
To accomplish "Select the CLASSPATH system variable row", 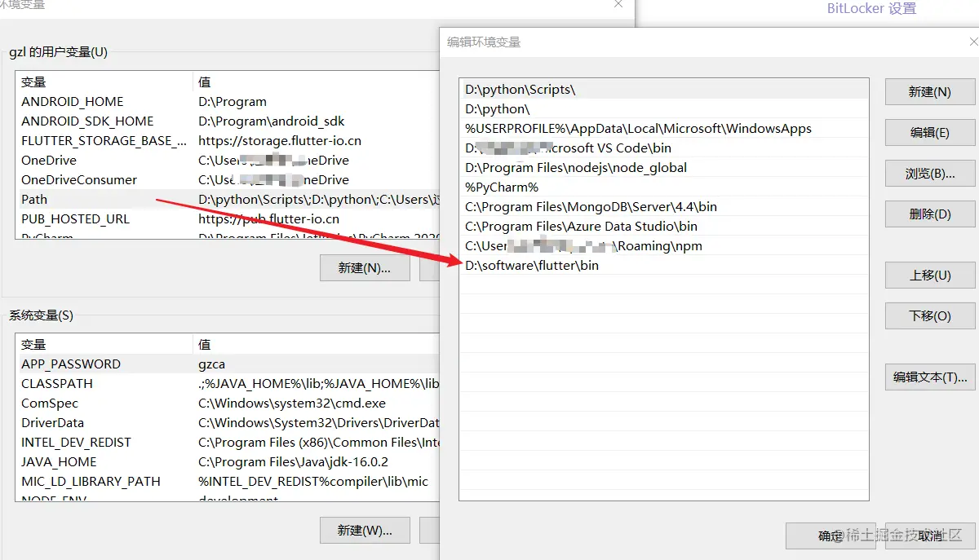I will click(x=228, y=384).
